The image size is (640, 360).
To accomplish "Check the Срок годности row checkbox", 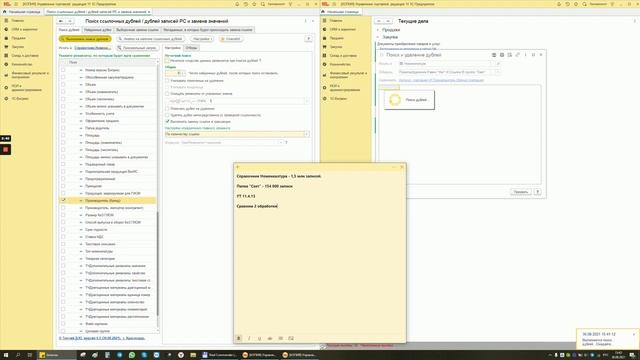I will 63,229.
